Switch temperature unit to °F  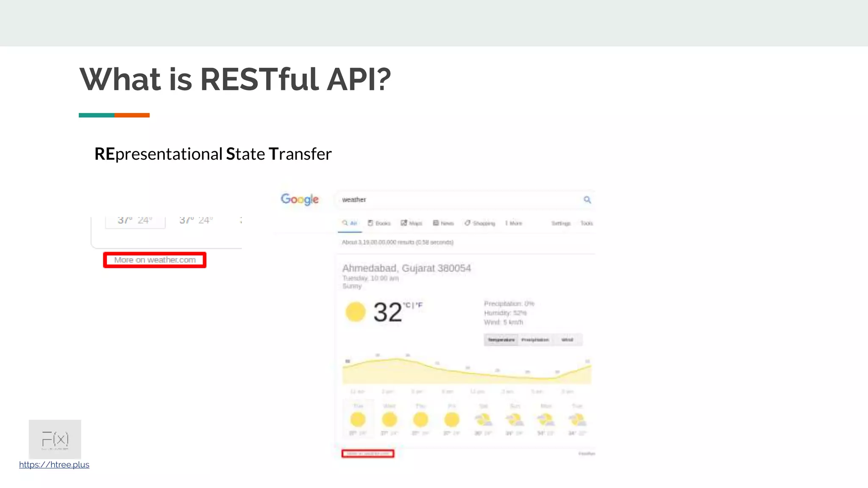coord(419,305)
